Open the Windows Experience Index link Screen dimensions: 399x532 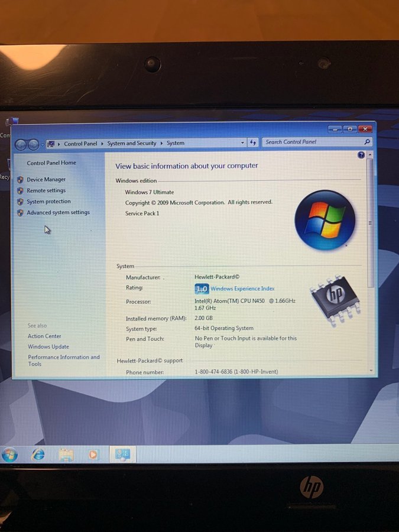coord(242,288)
